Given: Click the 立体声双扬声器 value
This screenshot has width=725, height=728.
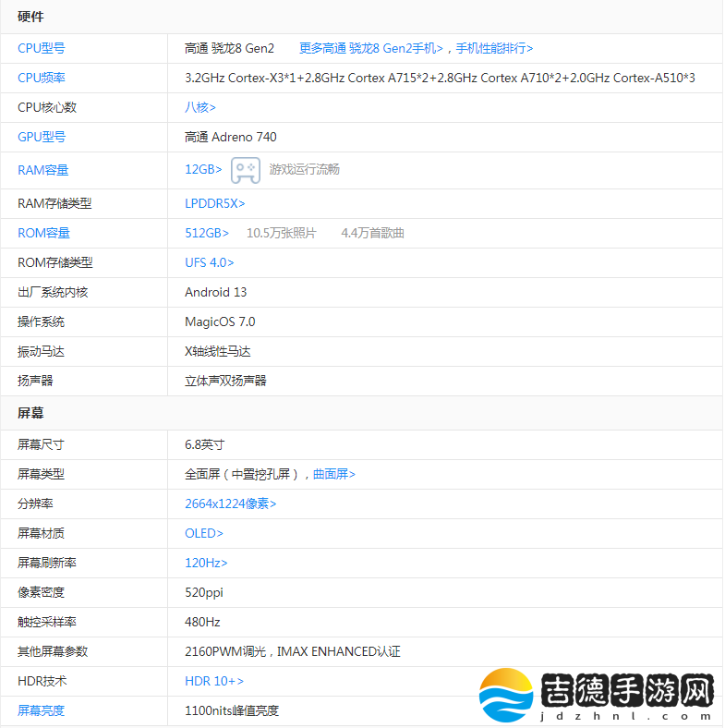Looking at the screenshot, I should (x=225, y=382).
